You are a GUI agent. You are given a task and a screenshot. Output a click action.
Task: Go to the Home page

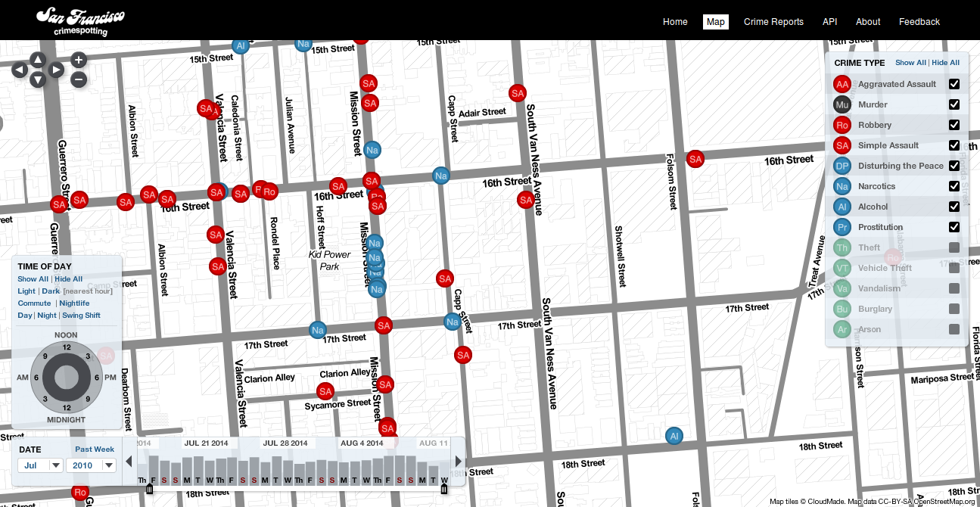(x=675, y=22)
